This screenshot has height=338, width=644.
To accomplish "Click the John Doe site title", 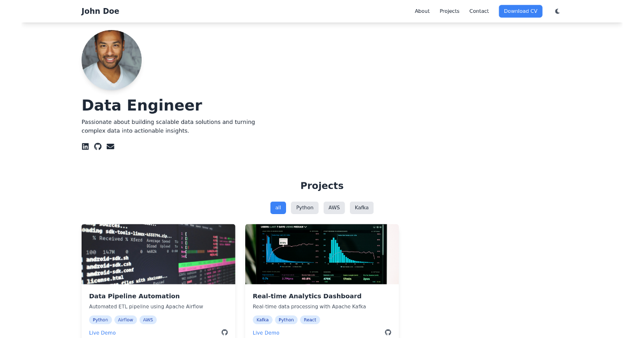I will click(100, 11).
